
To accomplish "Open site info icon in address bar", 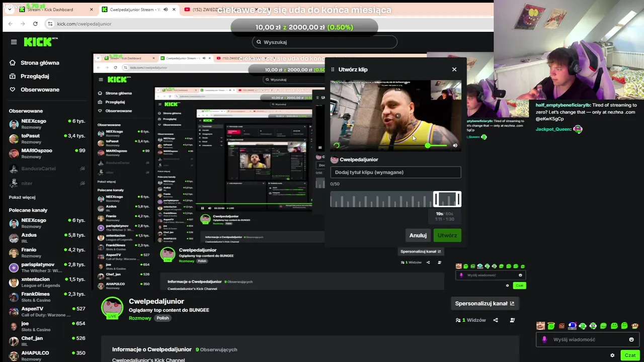I will [50, 24].
